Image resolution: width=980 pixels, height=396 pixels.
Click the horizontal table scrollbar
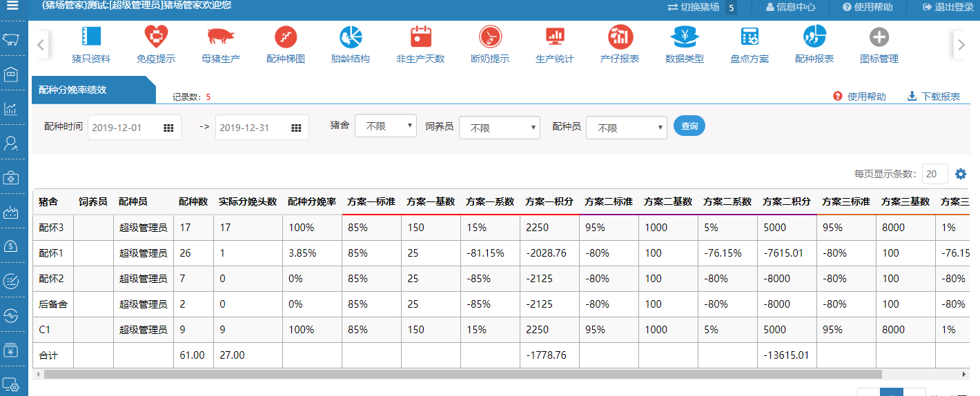coord(462,374)
